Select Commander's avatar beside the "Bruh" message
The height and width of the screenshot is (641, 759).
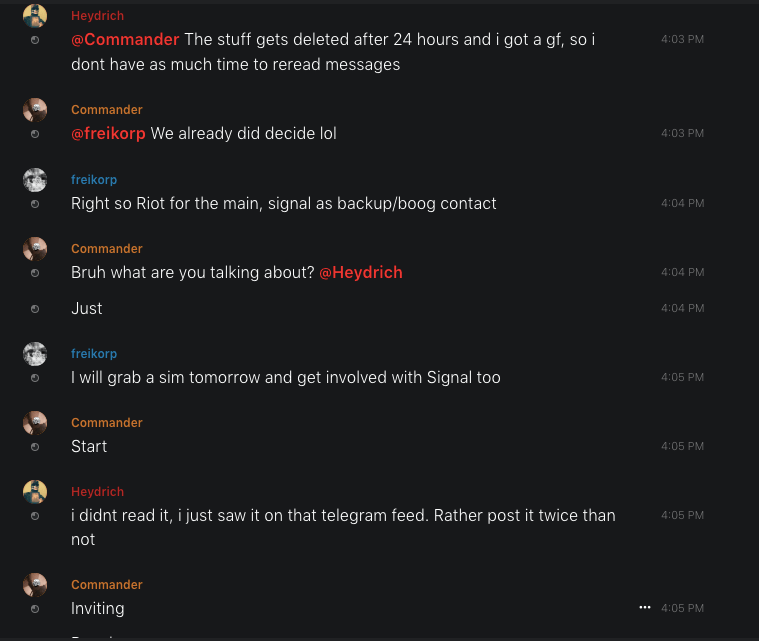35,249
